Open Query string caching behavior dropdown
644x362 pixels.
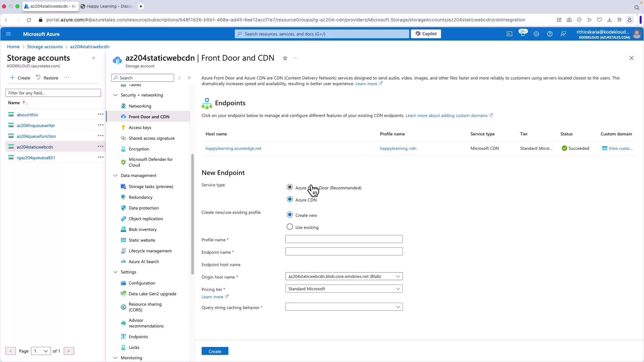344,307
